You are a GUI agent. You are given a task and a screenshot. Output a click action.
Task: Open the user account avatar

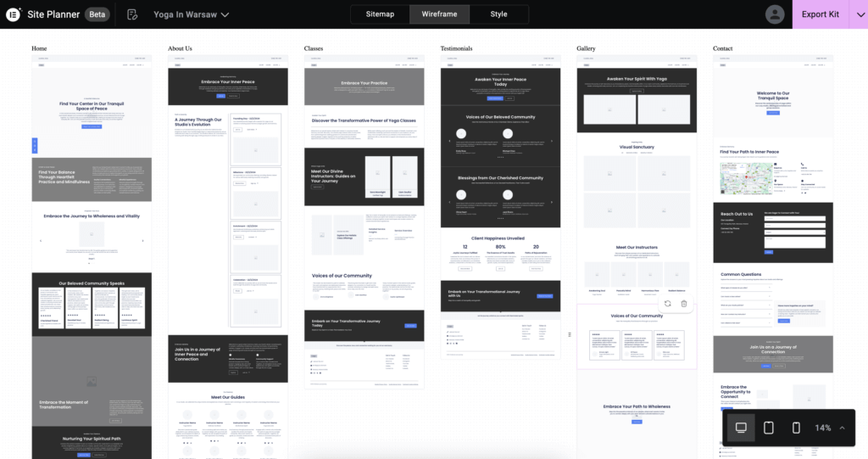pyautogui.click(x=775, y=14)
